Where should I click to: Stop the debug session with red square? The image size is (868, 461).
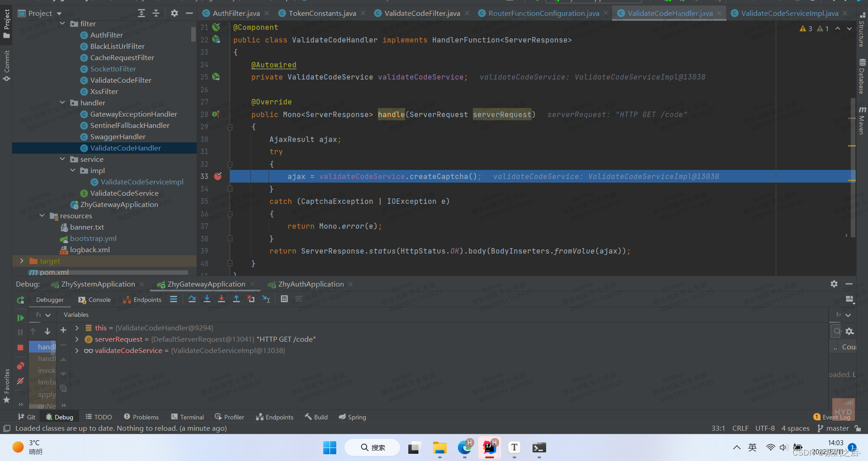[x=20, y=347]
